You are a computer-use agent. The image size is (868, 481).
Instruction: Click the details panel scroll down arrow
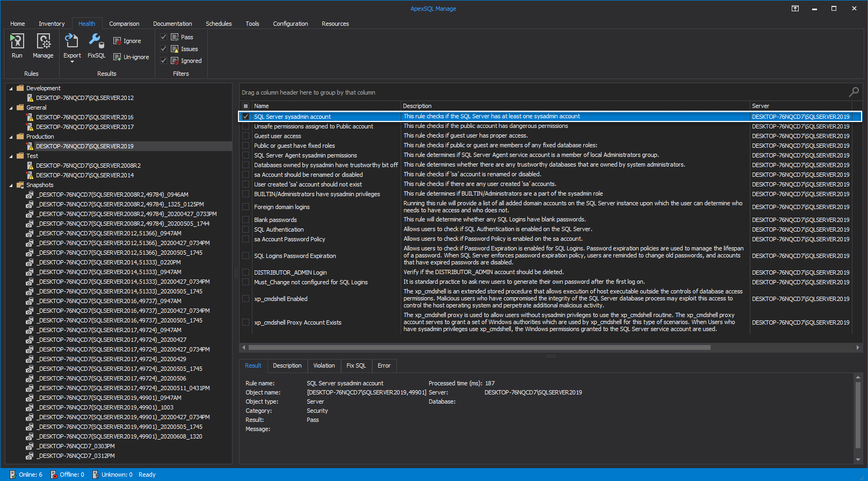(858, 460)
